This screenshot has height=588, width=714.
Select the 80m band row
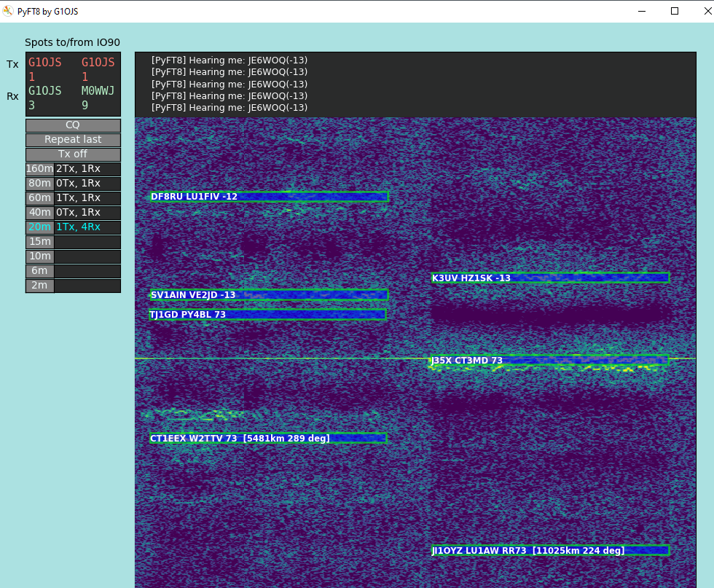(39, 183)
